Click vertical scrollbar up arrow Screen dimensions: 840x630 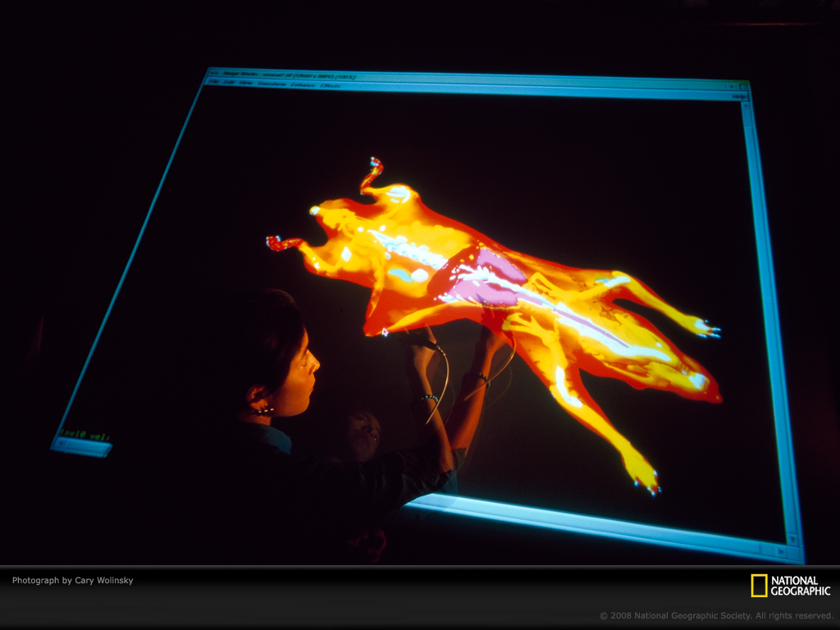pos(746,106)
